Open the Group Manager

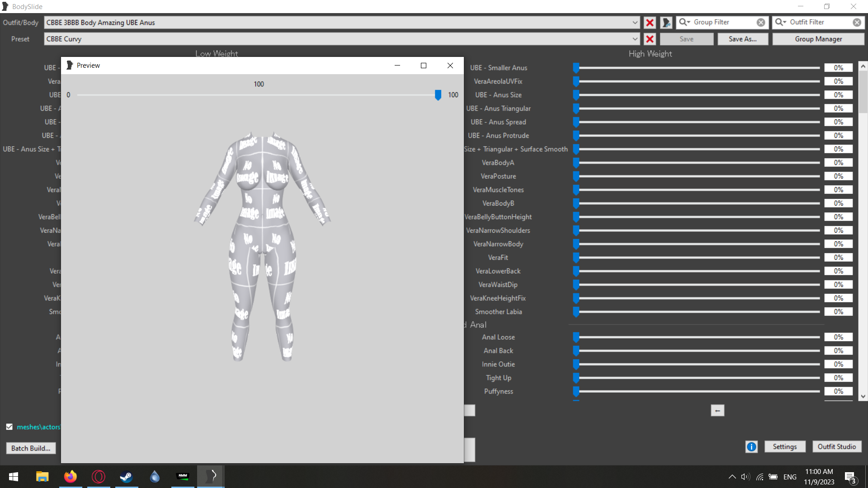818,39
